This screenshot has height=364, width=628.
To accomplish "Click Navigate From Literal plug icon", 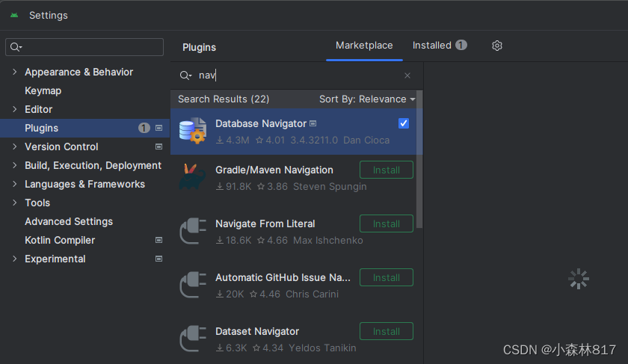I will (193, 231).
